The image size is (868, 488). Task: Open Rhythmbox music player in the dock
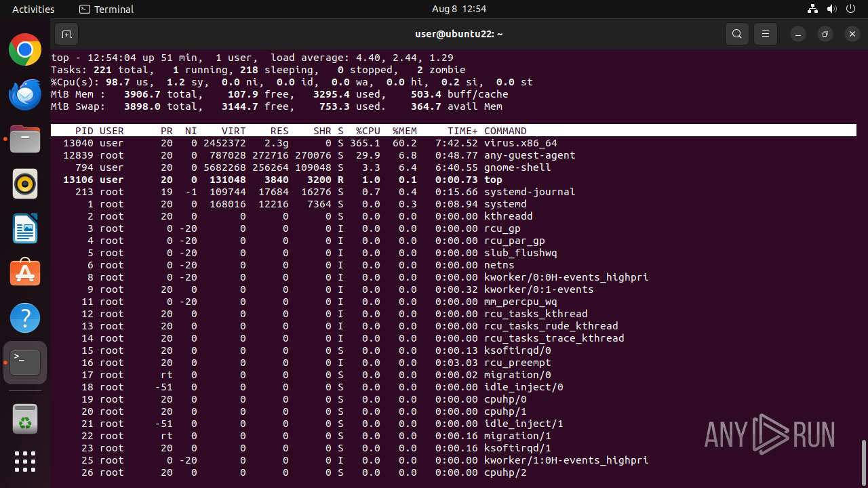pyautogui.click(x=25, y=184)
